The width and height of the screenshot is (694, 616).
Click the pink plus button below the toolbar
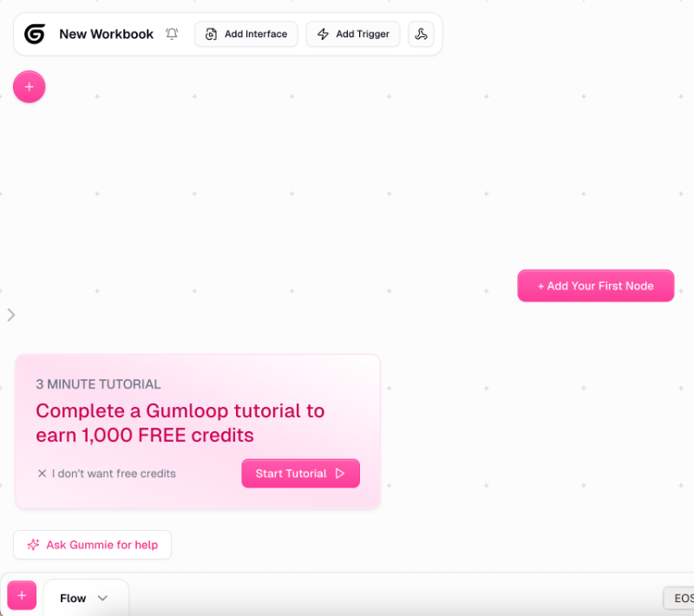pyautogui.click(x=29, y=87)
